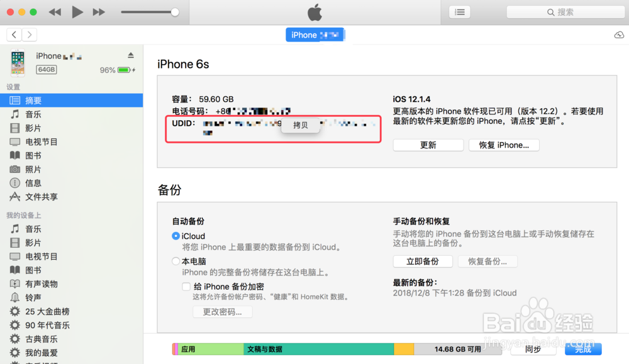629x364 pixels.
Task: Click the fast-forward button
Action: tap(99, 12)
